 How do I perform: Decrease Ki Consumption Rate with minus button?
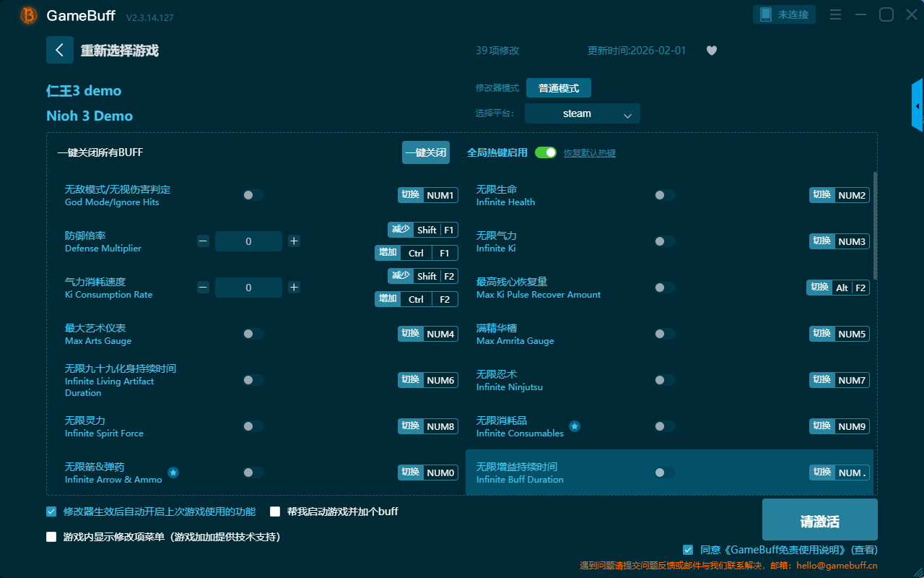click(203, 288)
